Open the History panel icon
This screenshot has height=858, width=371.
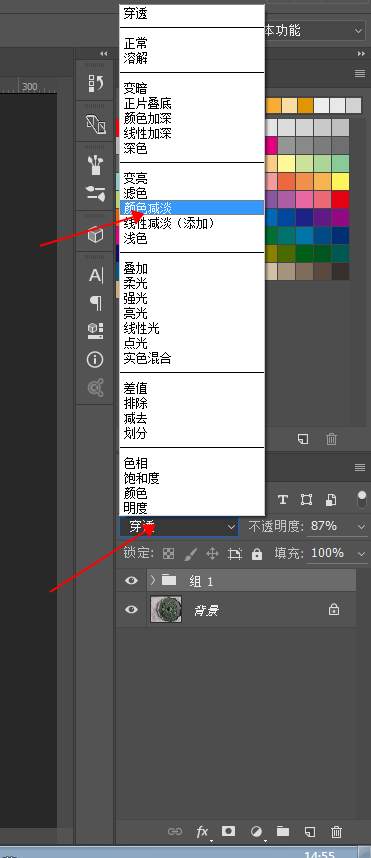(x=96, y=83)
